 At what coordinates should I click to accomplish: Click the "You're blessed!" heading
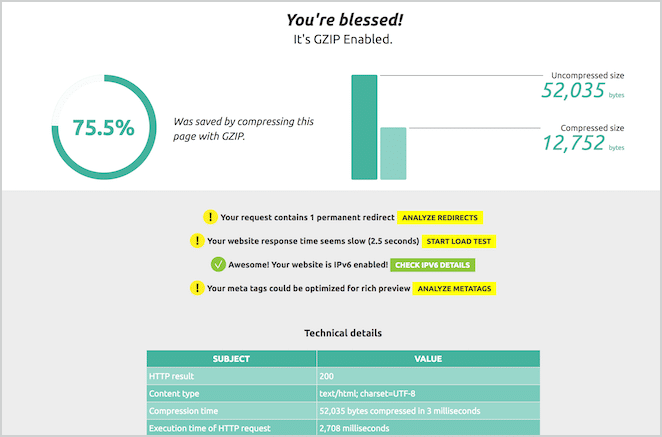point(332,19)
